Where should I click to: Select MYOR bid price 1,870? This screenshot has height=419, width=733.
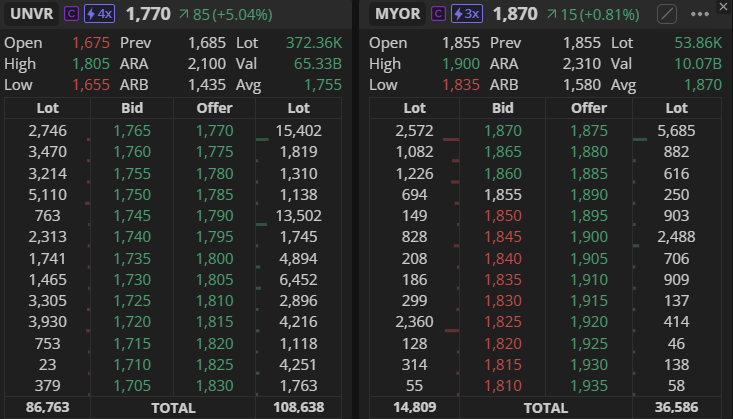tap(503, 131)
